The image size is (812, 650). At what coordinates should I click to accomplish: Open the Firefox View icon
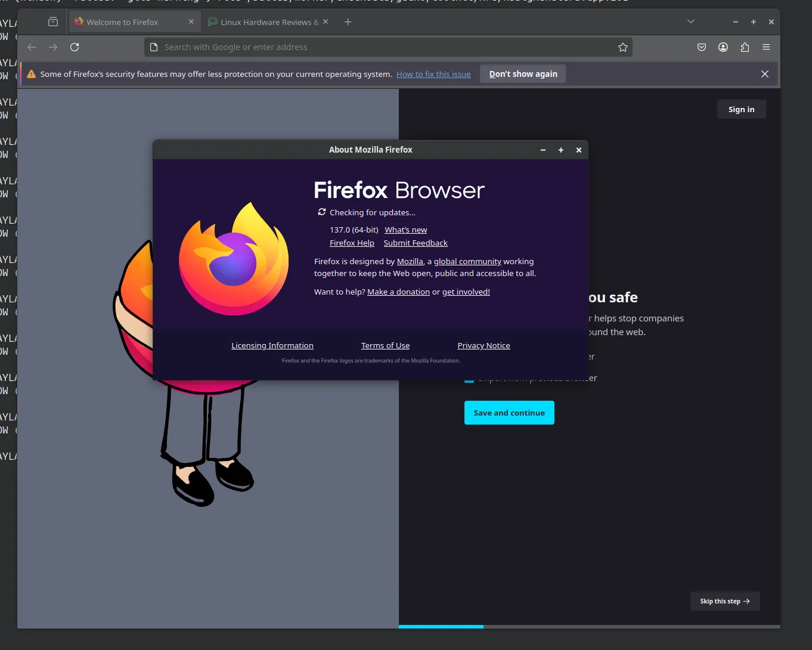pyautogui.click(x=53, y=22)
